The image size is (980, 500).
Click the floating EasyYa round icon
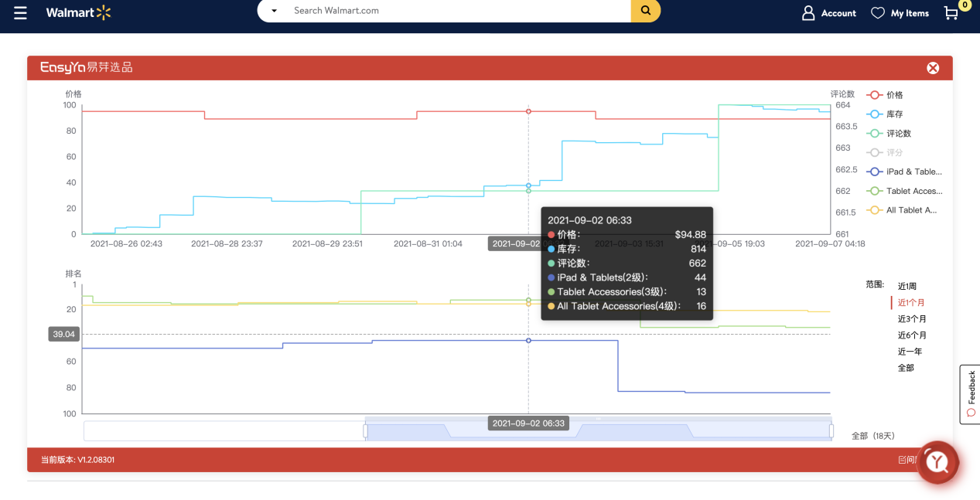click(x=937, y=461)
